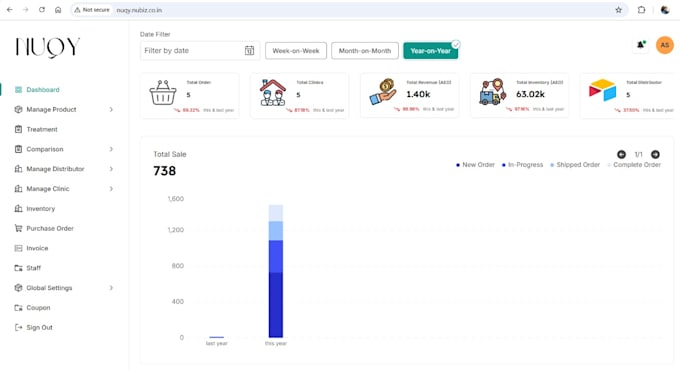Viewport: 680px width, 370px height.
Task: Open the browser extensions icon
Action: point(641,10)
